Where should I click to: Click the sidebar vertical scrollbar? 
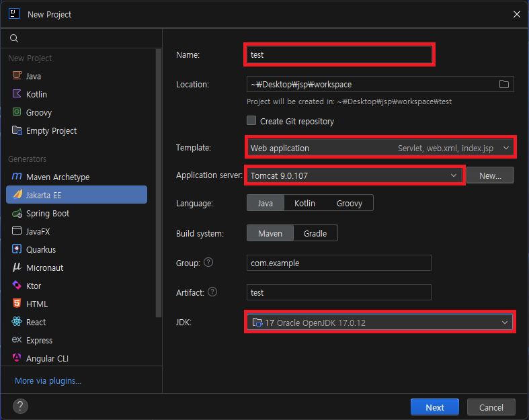click(158, 183)
